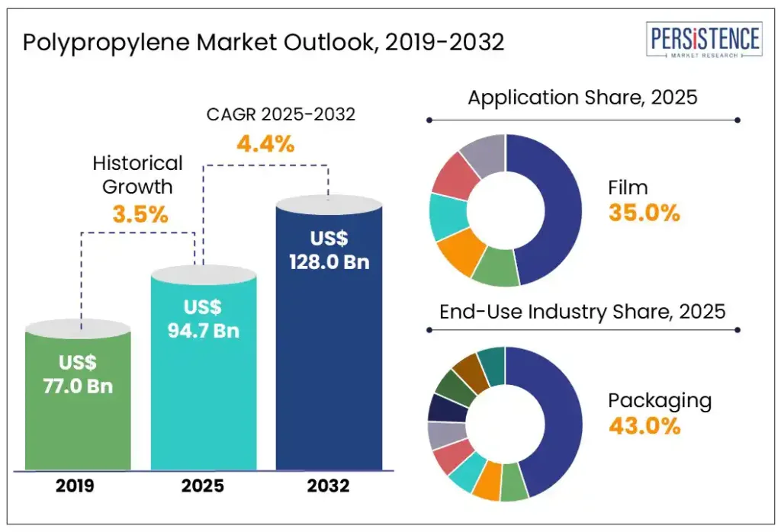Select the teal 2025 bar
The width and height of the screenshot is (781, 532).
[x=204, y=368]
